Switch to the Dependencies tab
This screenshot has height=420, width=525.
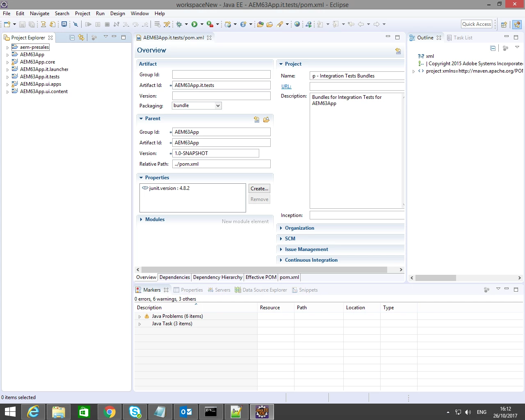[x=175, y=277]
